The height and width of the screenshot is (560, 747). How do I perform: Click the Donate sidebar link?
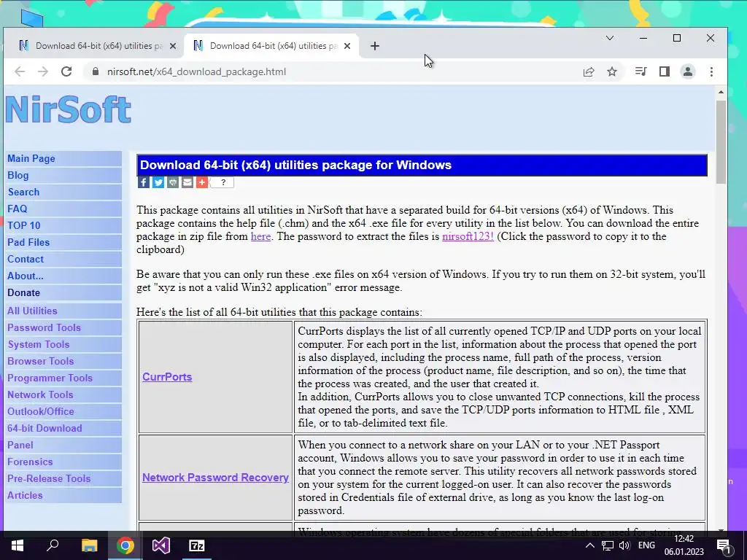[x=23, y=292]
